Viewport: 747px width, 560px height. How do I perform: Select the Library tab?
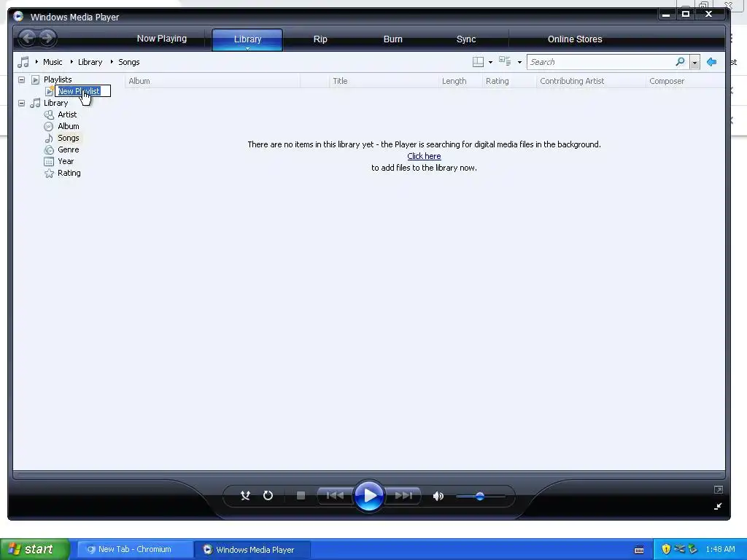(247, 39)
